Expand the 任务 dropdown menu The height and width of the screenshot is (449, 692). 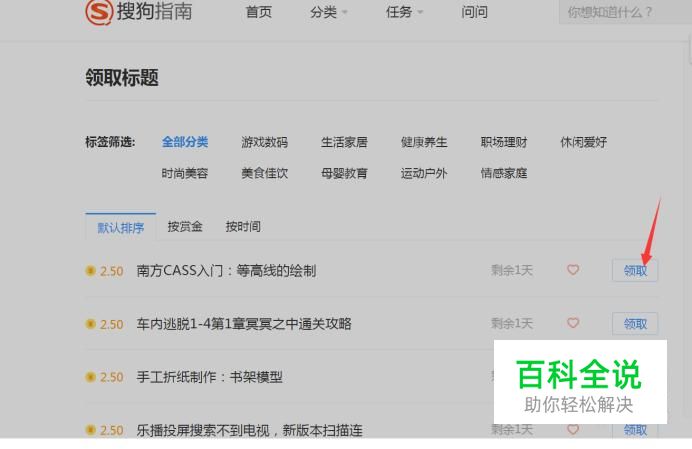click(404, 12)
